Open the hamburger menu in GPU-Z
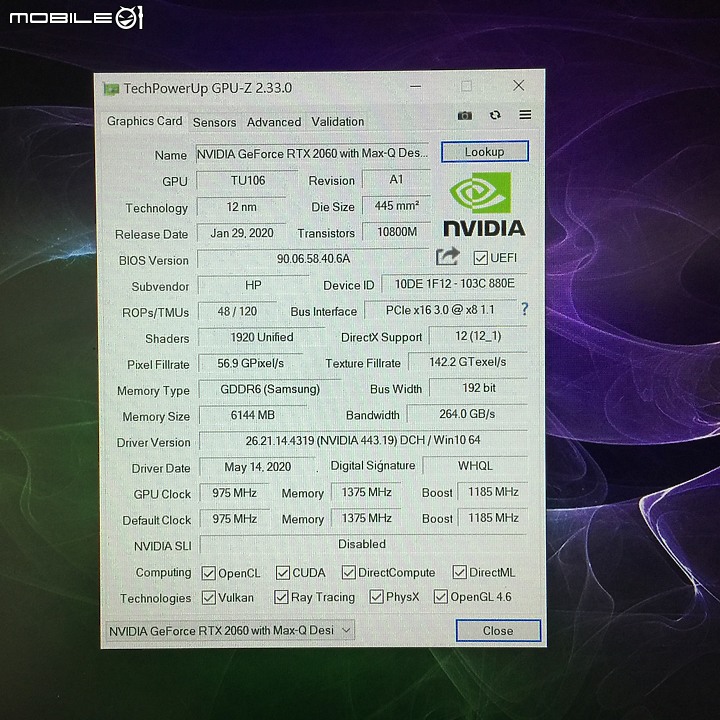The image size is (720, 720). pos(525,114)
